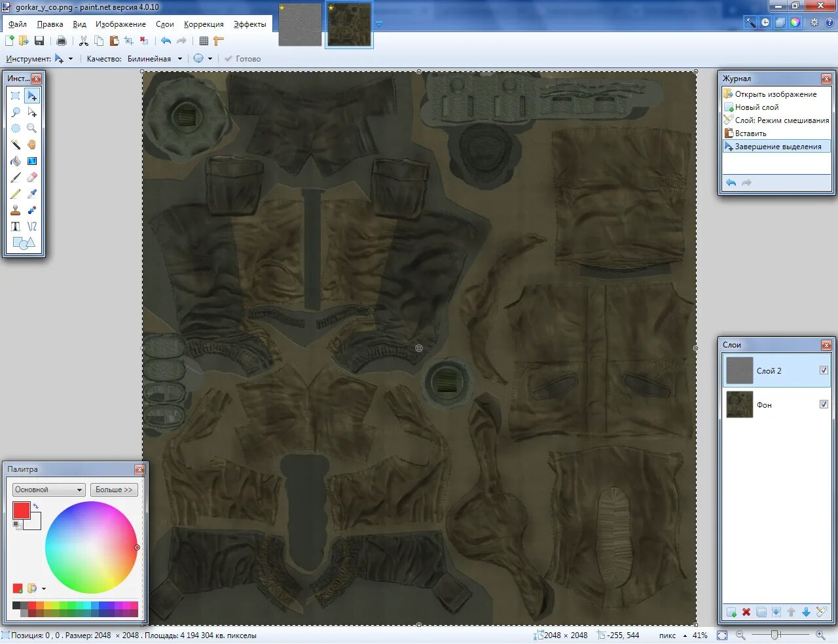The height and width of the screenshot is (644, 838).
Task: Select the Move Selection tool
Action: [x=32, y=112]
